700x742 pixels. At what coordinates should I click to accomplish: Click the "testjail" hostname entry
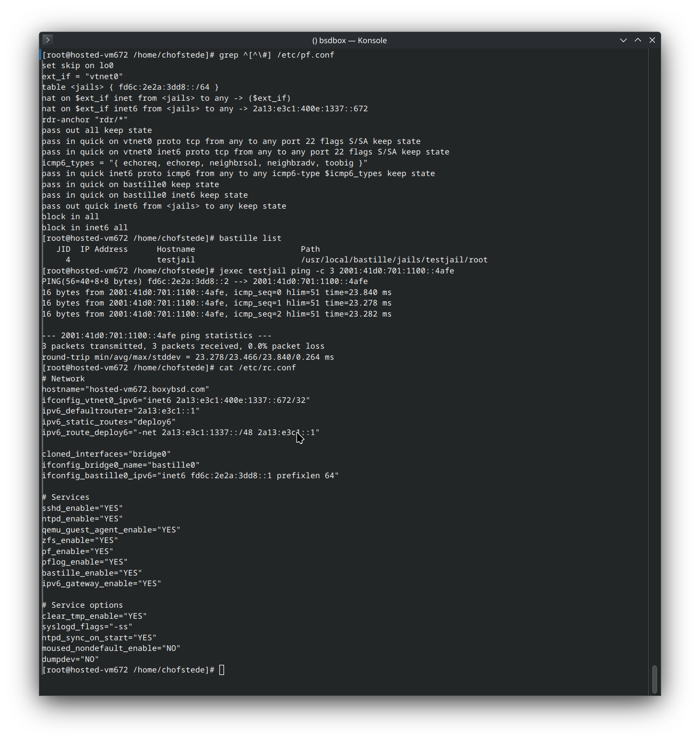click(176, 260)
